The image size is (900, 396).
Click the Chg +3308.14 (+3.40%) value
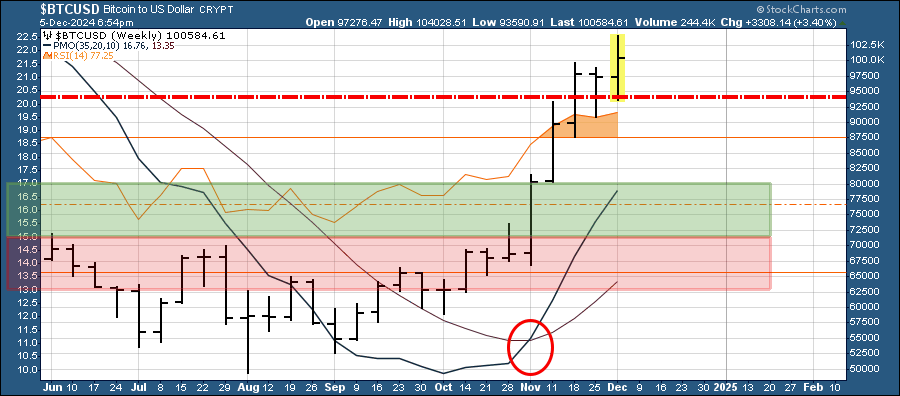tap(778, 22)
